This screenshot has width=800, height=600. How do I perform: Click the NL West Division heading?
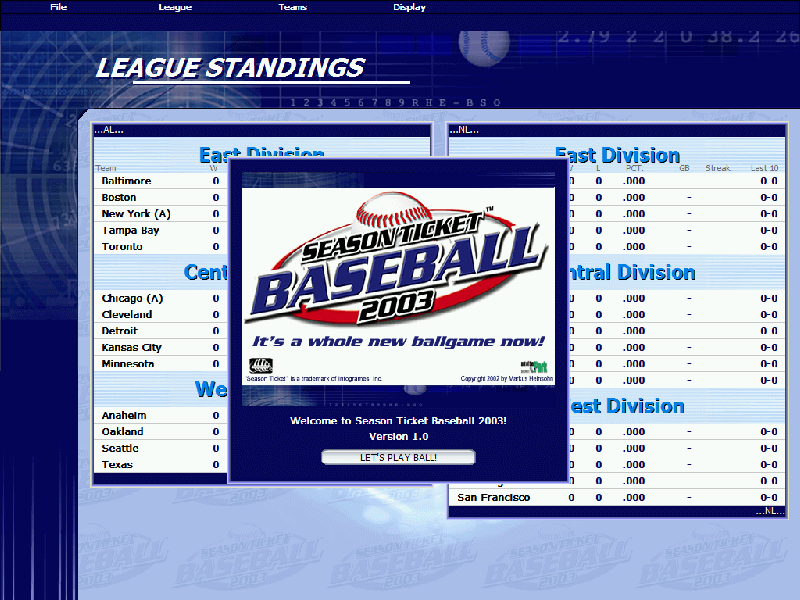(627, 406)
